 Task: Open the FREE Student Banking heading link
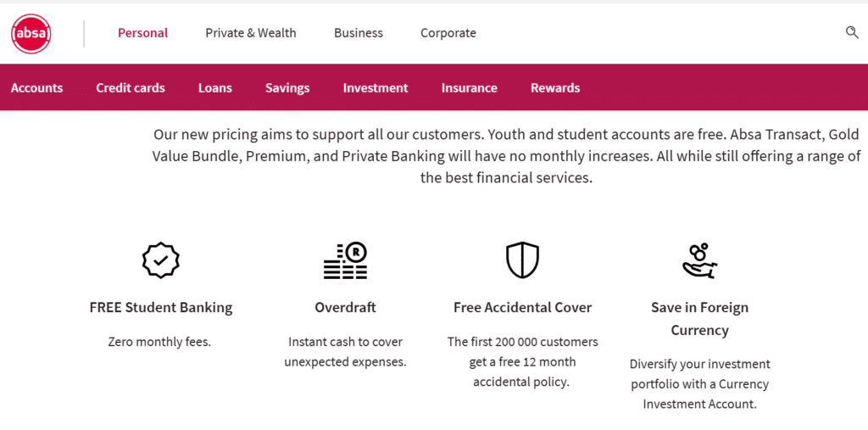161,307
